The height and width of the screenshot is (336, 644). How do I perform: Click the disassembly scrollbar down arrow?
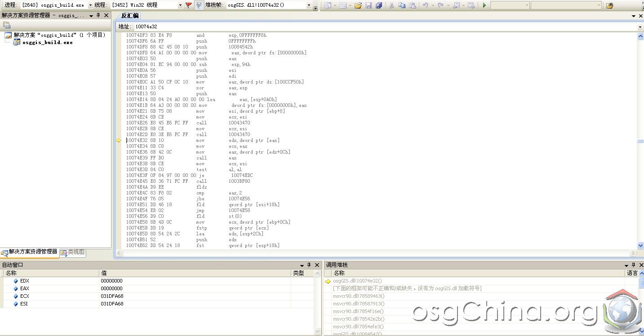[640, 246]
